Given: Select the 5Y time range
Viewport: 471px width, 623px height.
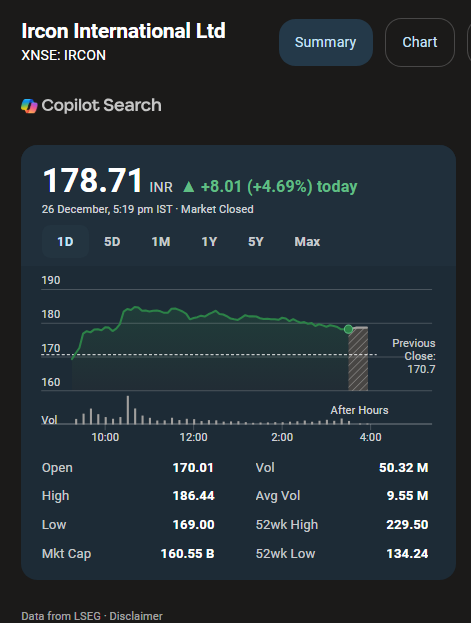Looking at the screenshot, I should (256, 242).
